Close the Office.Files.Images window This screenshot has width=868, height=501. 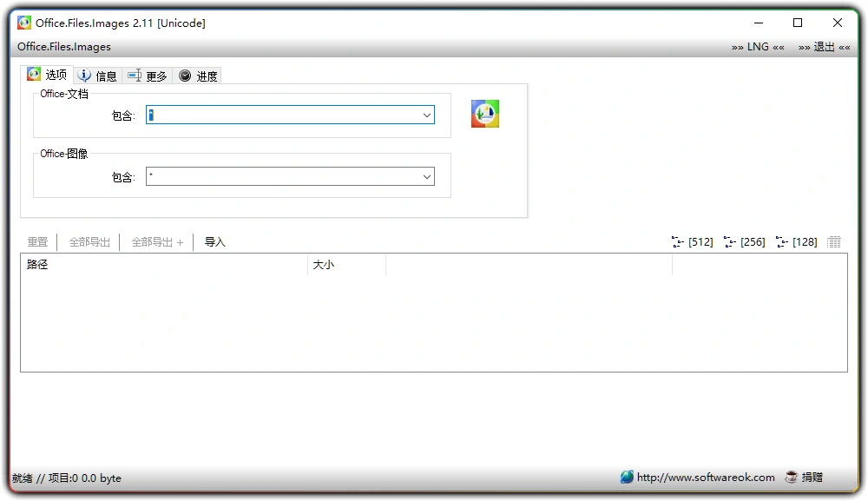[838, 23]
